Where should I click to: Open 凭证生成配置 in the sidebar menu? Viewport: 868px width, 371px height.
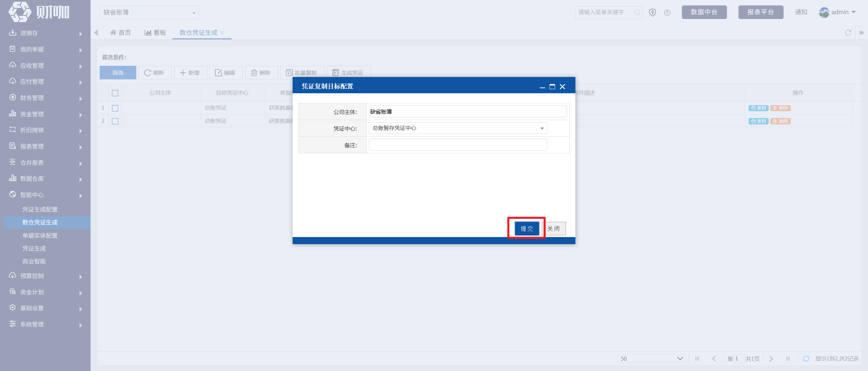[40, 210]
